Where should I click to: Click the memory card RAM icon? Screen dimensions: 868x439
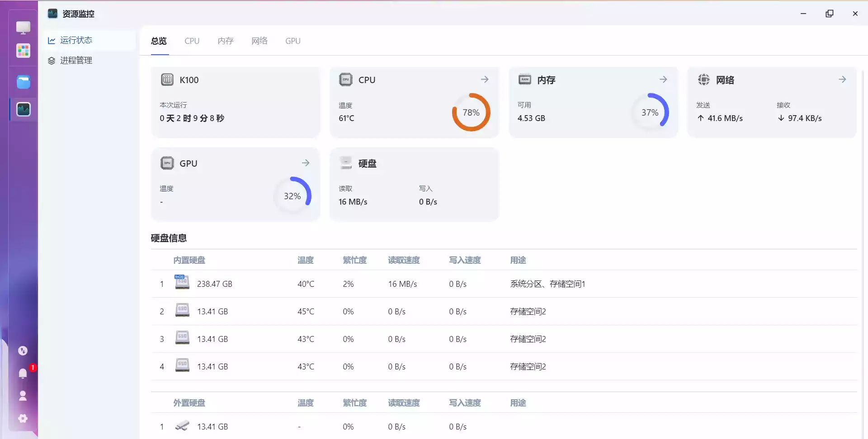click(x=525, y=79)
